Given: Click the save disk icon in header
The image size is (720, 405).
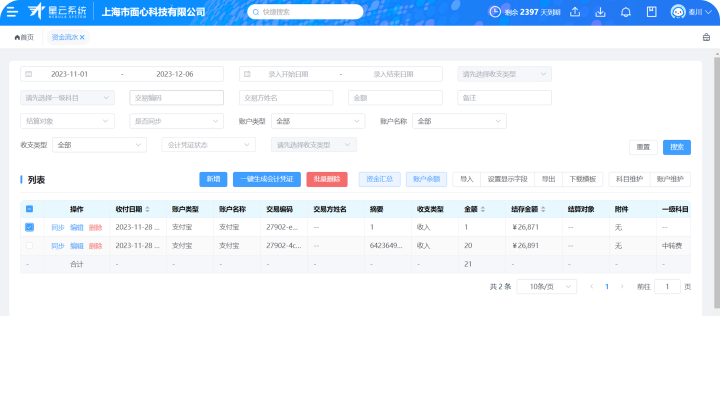Looking at the screenshot, I should [x=651, y=12].
